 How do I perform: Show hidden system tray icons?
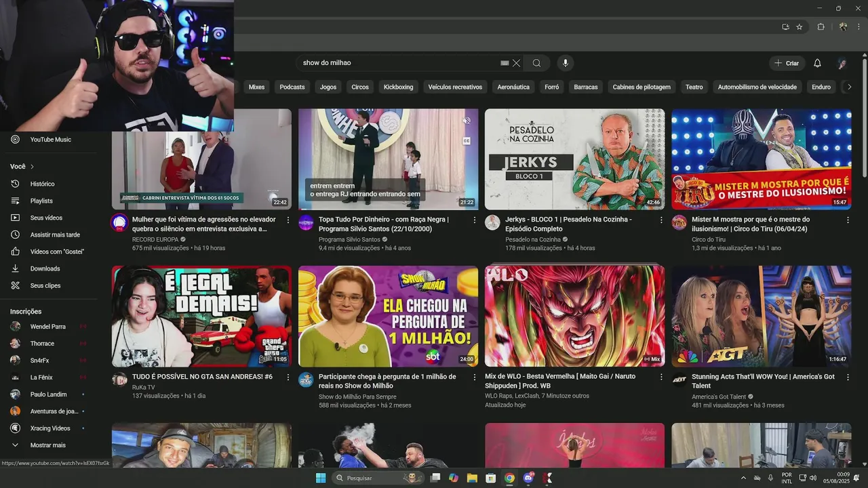(743, 478)
